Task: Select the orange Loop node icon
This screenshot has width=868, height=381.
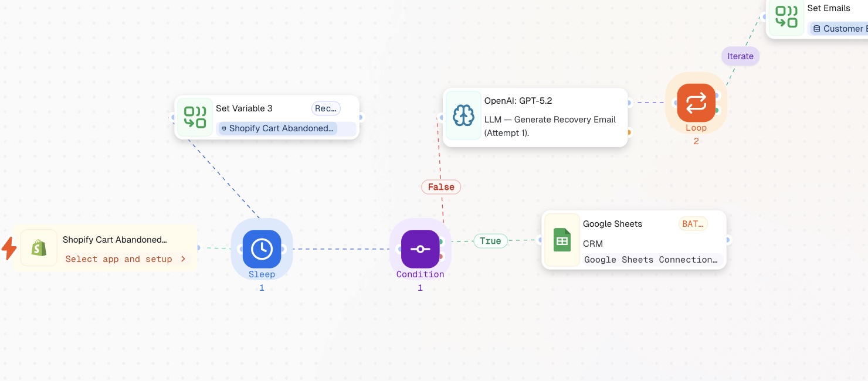Action: pyautogui.click(x=696, y=103)
